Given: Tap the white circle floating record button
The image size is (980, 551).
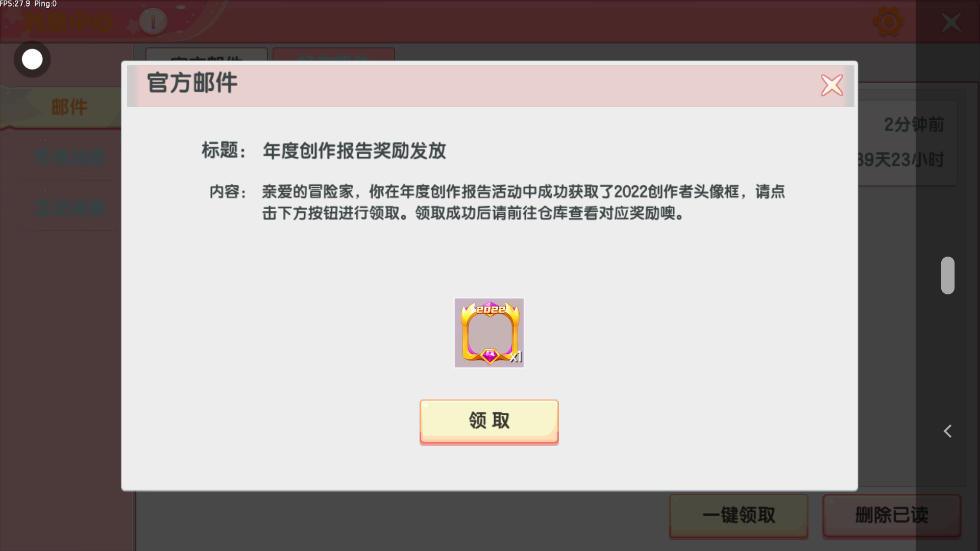Looking at the screenshot, I should 32,59.
